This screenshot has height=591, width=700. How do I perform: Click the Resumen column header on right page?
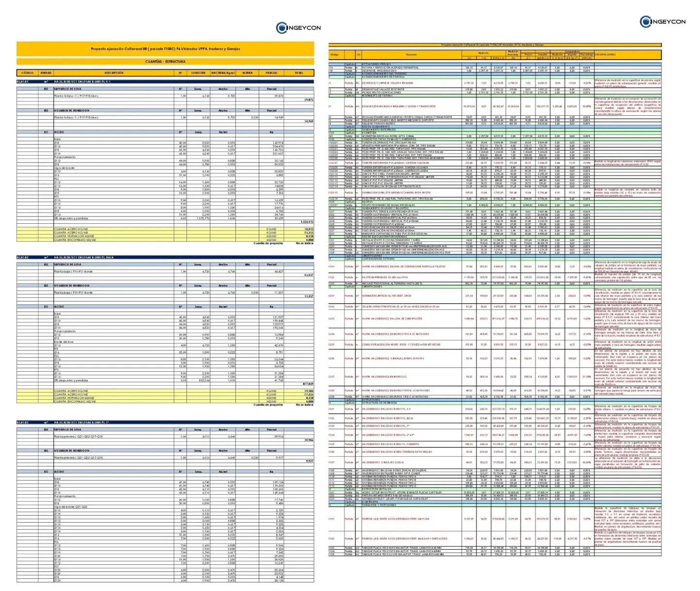pos(411,55)
